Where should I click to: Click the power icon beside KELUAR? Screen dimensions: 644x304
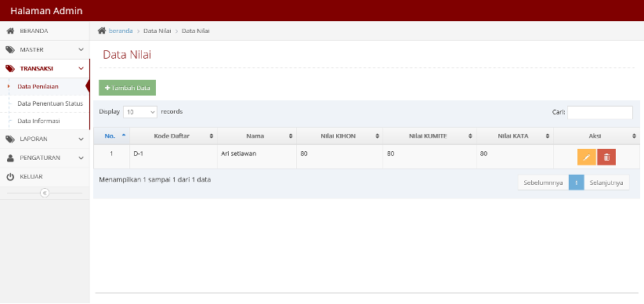(11, 176)
